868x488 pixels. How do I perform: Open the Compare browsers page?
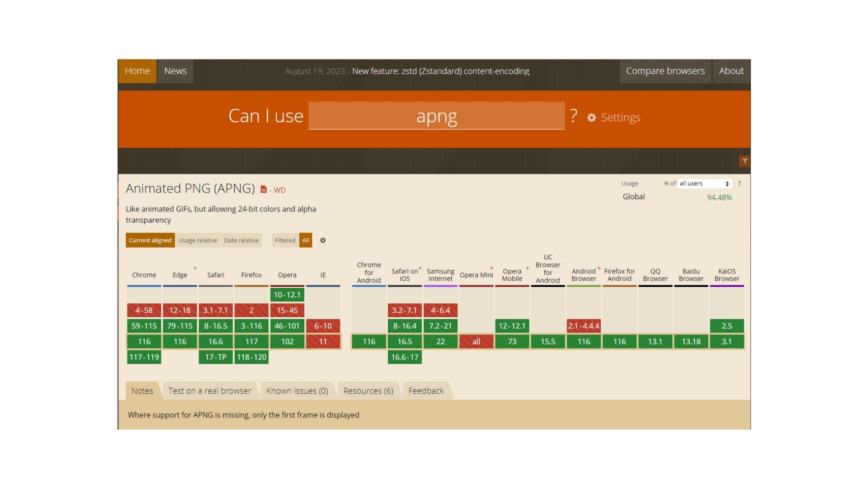(x=665, y=71)
